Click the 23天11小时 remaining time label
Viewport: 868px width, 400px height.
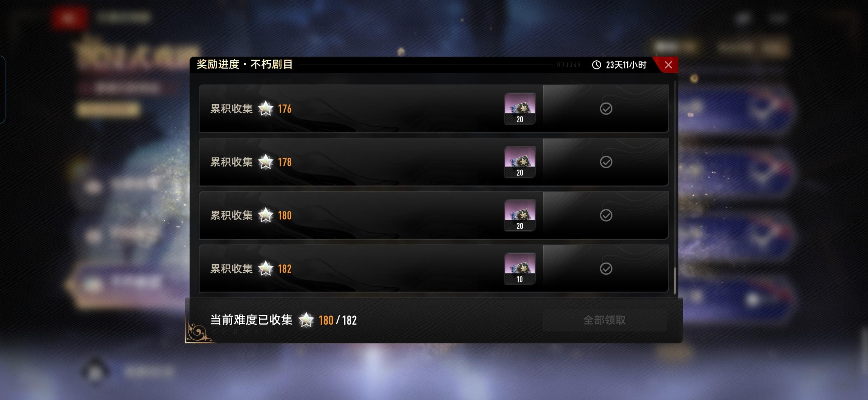click(x=626, y=65)
